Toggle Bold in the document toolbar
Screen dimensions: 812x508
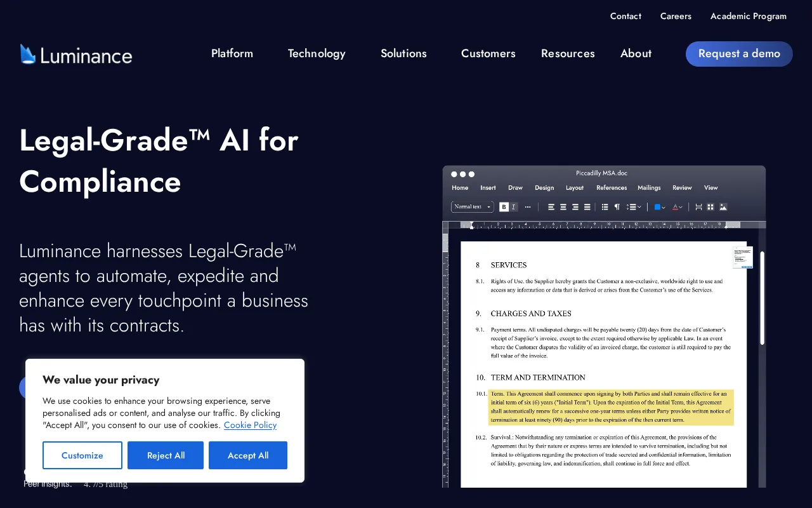[x=504, y=207]
